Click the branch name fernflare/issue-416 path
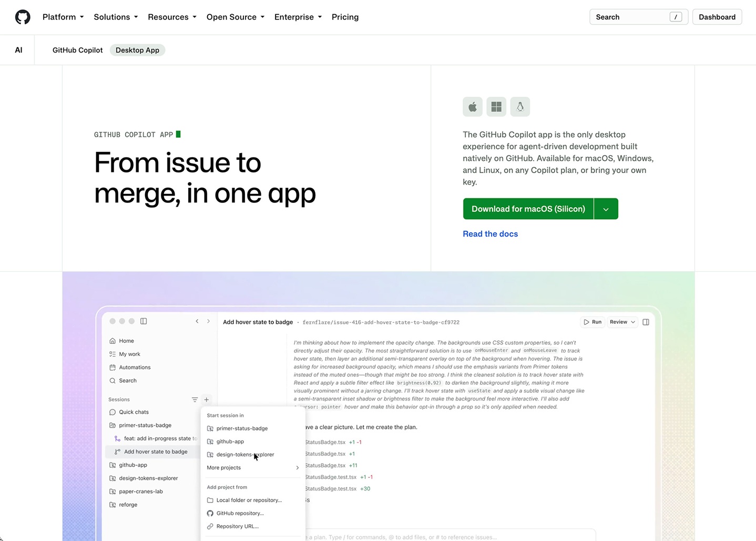This screenshot has height=541, width=756. 381,322
